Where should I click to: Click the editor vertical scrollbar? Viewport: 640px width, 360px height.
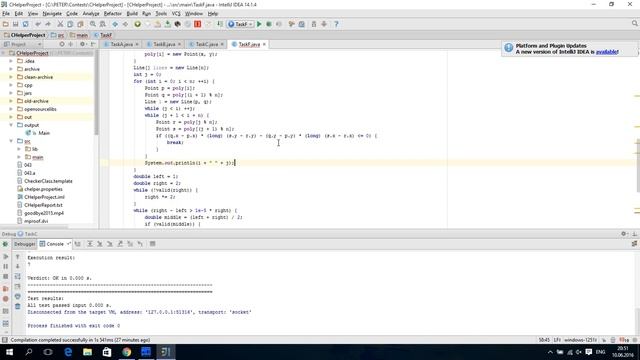638,165
